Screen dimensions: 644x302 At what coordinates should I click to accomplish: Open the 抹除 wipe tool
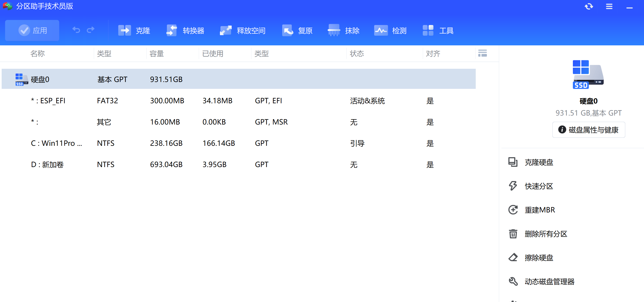pos(344,30)
